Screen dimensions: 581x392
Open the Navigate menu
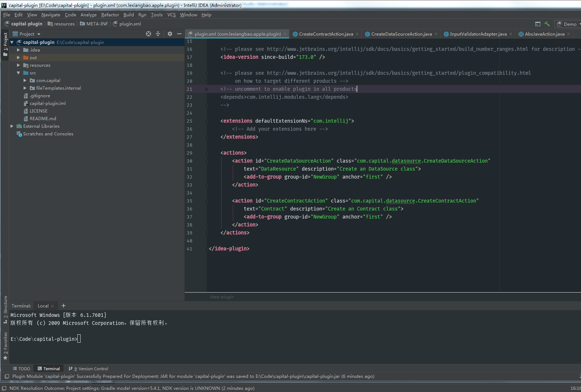tap(51, 15)
